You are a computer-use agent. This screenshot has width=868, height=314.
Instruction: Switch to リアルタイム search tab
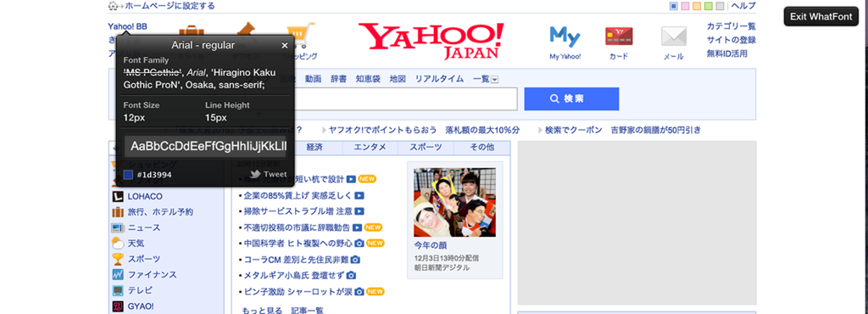click(440, 79)
